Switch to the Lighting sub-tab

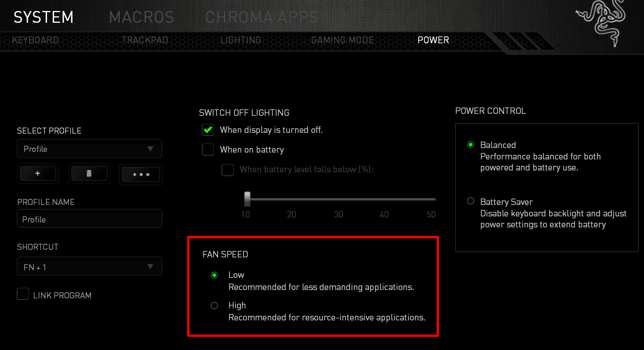pyautogui.click(x=240, y=40)
